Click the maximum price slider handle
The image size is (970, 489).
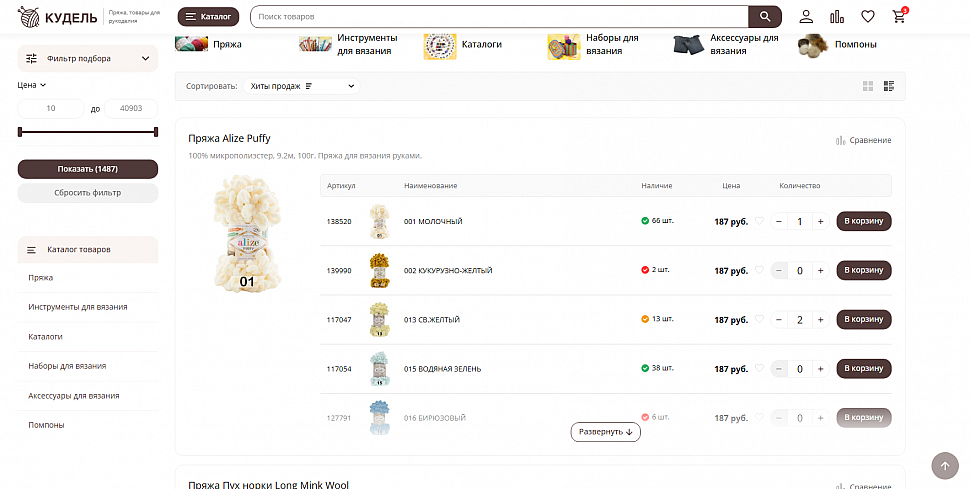click(x=156, y=131)
